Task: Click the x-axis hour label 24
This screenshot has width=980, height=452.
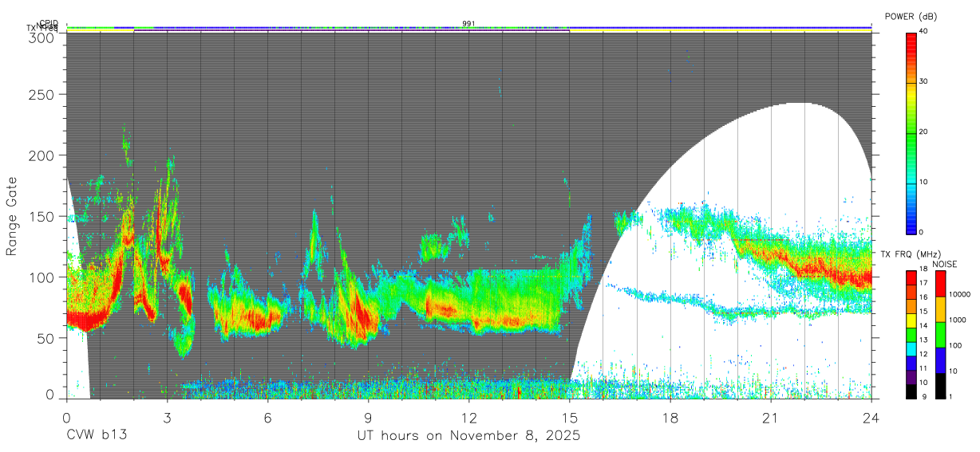Action: [x=871, y=417]
